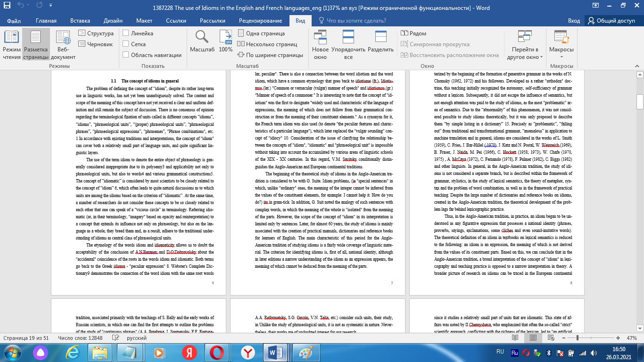Toggle the Сетка gridlines checkbox
644x362 pixels.
[x=126, y=44]
